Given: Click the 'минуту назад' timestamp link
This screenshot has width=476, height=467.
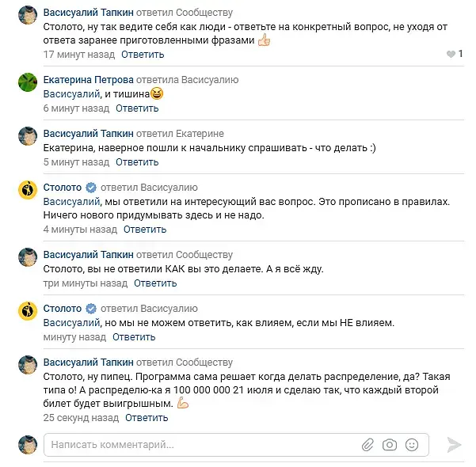Looking at the screenshot, I should (x=71, y=336).
